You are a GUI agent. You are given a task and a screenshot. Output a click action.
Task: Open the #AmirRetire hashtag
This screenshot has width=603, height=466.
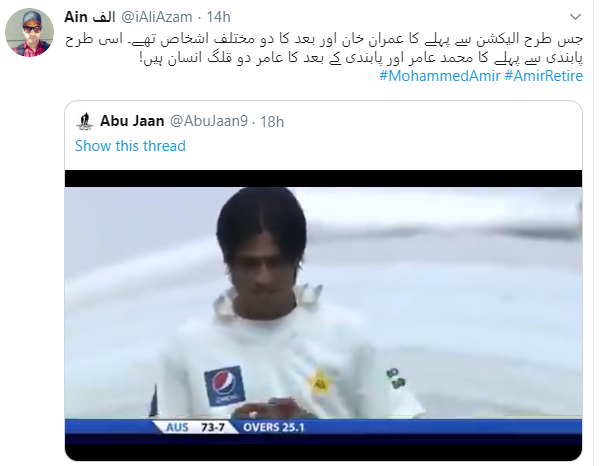[543, 76]
